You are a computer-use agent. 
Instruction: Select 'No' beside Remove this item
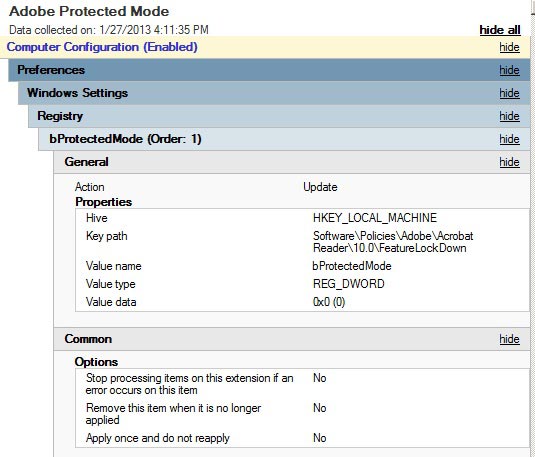point(320,408)
